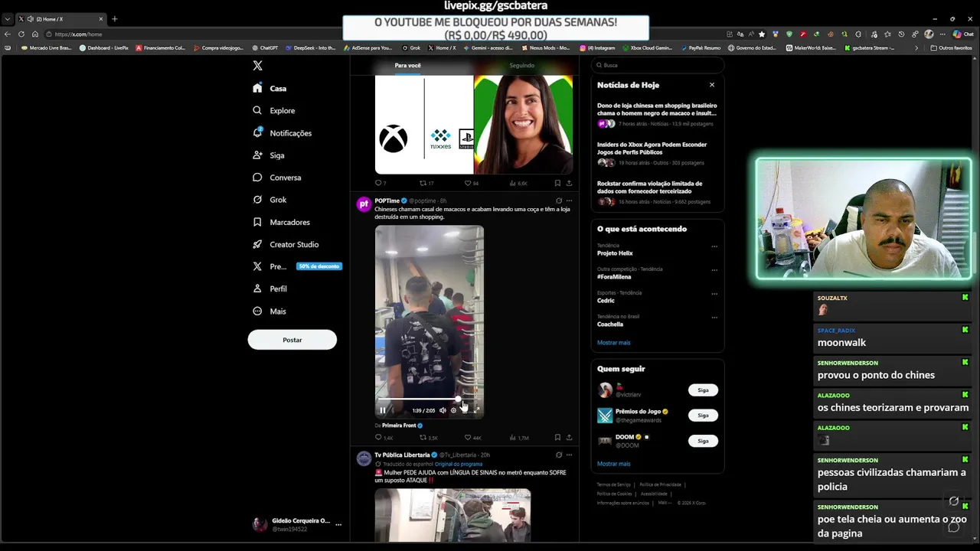Click the browser address bar URL
Screen dimensions: 980x551
[x=78, y=34]
